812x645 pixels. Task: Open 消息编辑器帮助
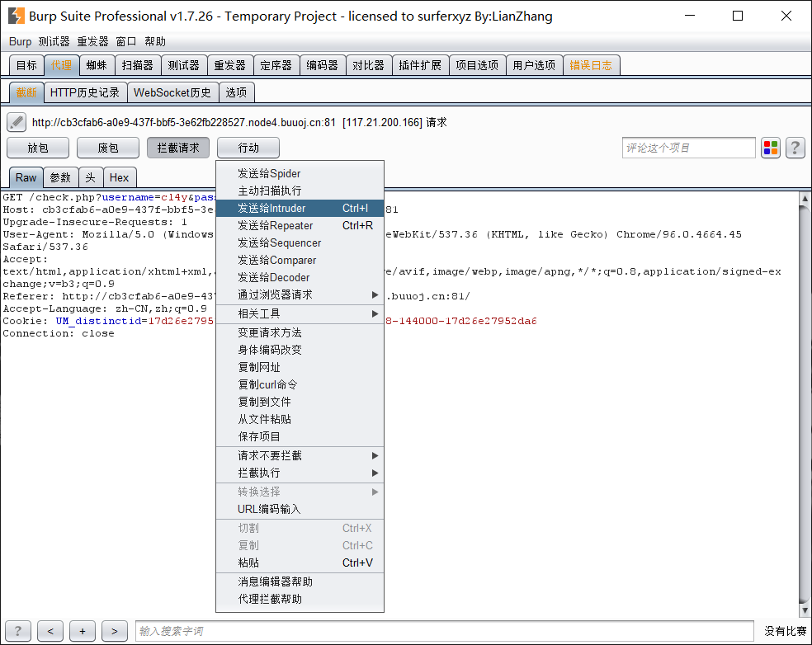(300, 581)
